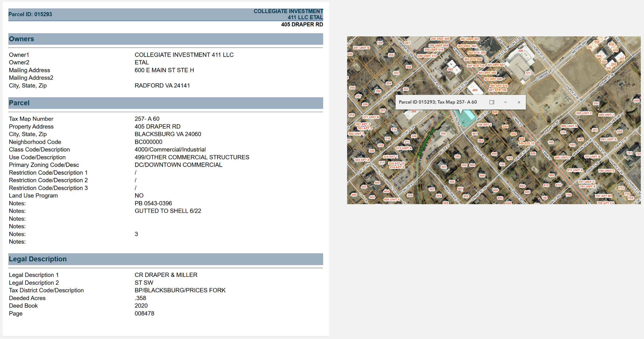Click the 510 STE 13 address marker
644x339 pixels.
(x=526, y=143)
